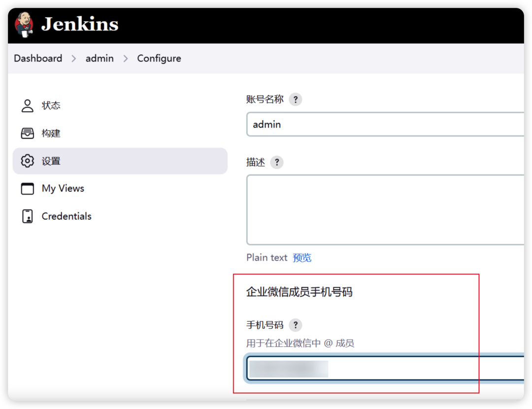This screenshot has height=409, width=532.
Task: Click inside the 描述 text area
Action: coord(385,210)
